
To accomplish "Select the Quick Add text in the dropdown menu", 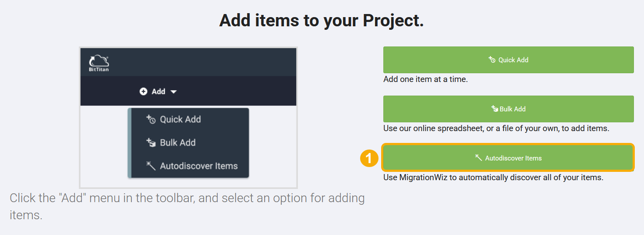I will (x=180, y=119).
